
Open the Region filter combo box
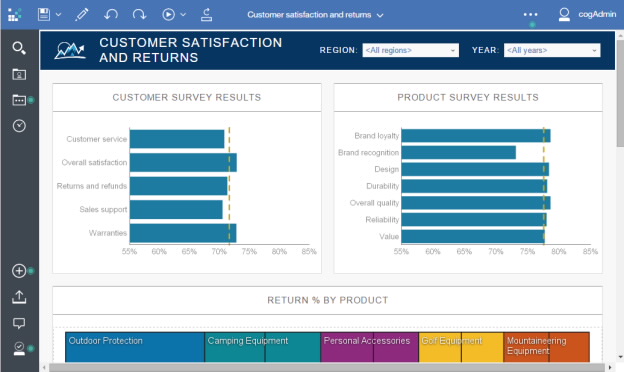pyautogui.click(x=410, y=51)
